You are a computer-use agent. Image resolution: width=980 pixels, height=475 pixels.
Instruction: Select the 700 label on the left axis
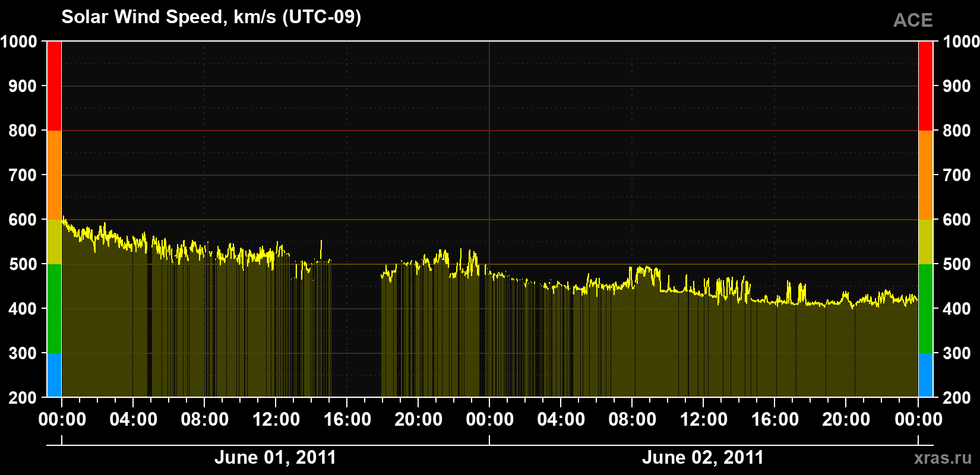tap(23, 175)
